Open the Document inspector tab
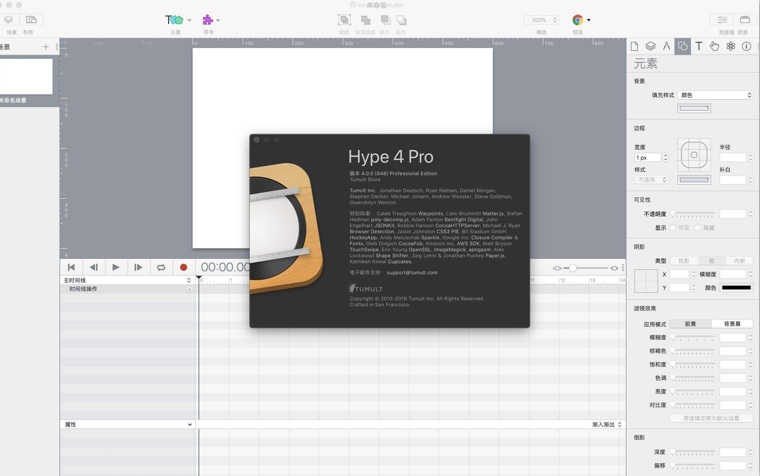Screen dimensions: 760x476 point(634,47)
